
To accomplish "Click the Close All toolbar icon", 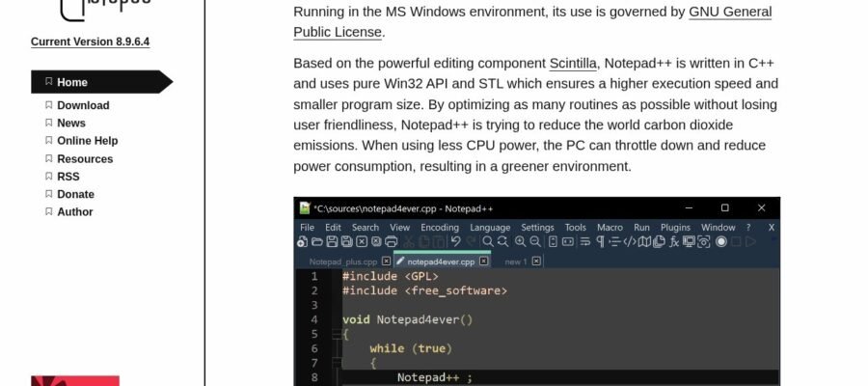I will tap(376, 241).
